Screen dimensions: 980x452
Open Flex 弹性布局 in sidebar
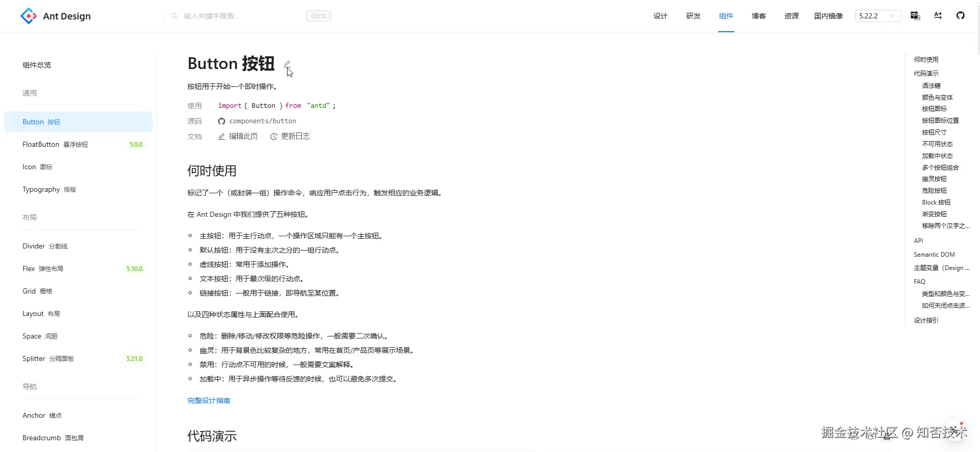point(78,268)
